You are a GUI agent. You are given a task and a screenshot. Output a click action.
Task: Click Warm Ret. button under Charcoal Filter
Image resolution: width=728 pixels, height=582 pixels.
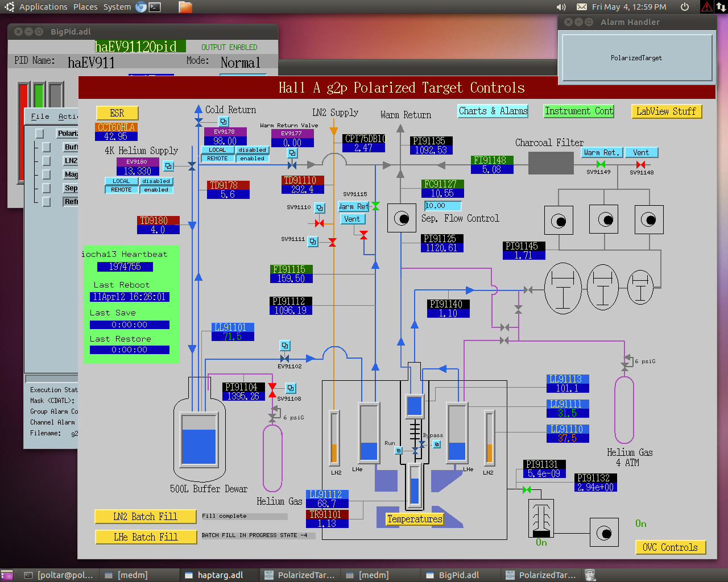(x=602, y=152)
